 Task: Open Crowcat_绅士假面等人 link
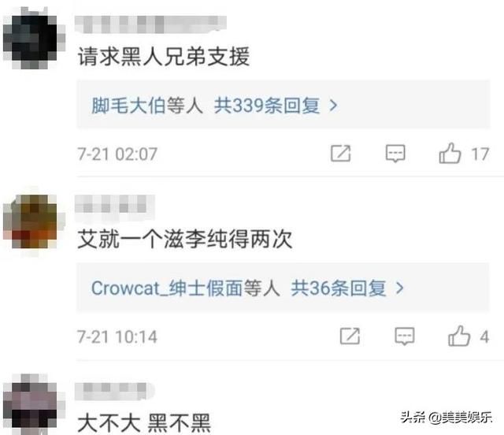tap(185, 288)
